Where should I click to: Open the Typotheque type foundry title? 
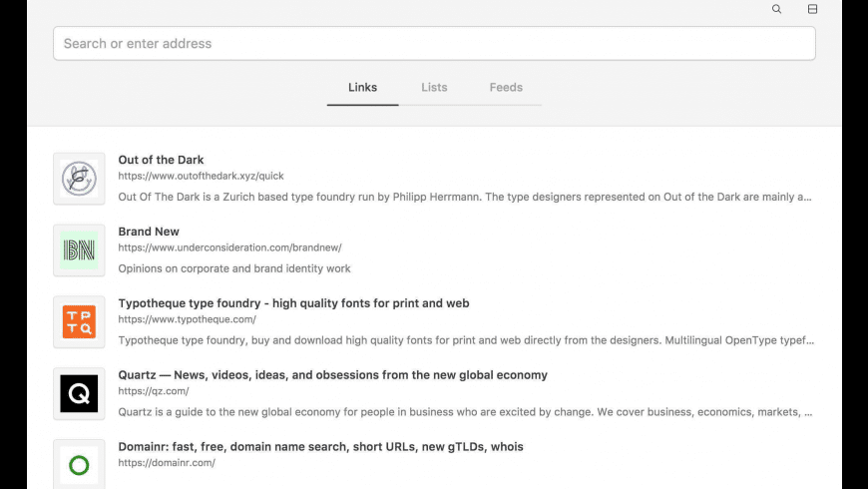click(x=293, y=303)
